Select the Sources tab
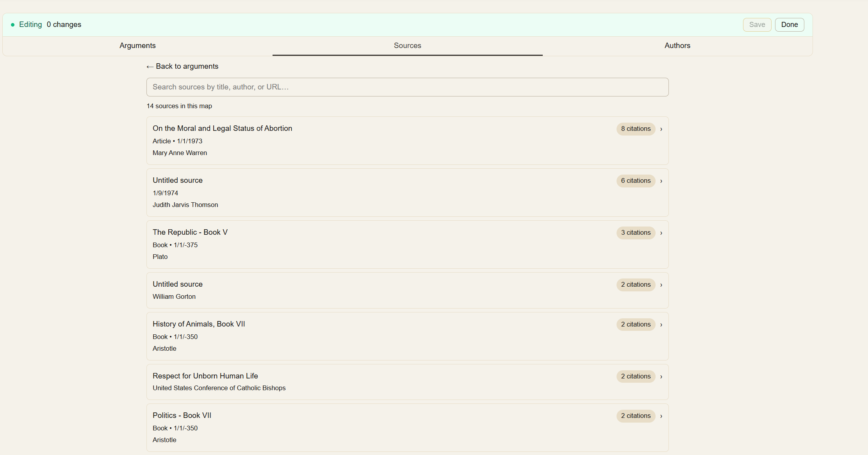Image resolution: width=868 pixels, height=455 pixels. point(407,46)
